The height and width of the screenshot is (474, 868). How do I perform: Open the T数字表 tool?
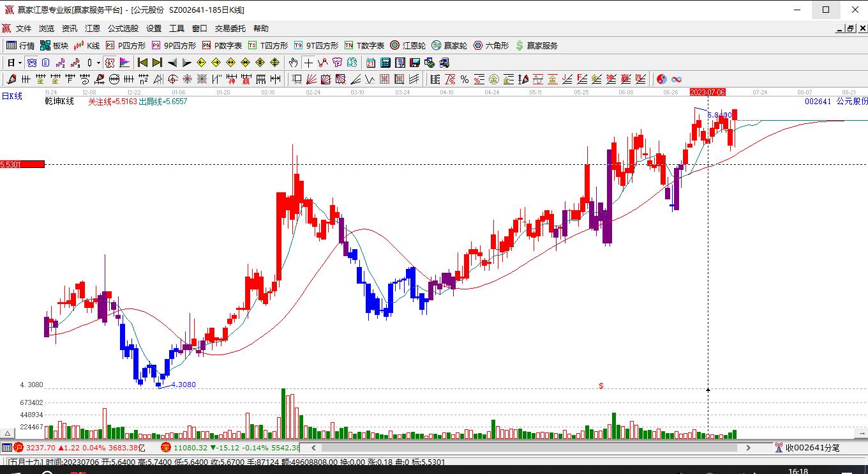(x=364, y=45)
